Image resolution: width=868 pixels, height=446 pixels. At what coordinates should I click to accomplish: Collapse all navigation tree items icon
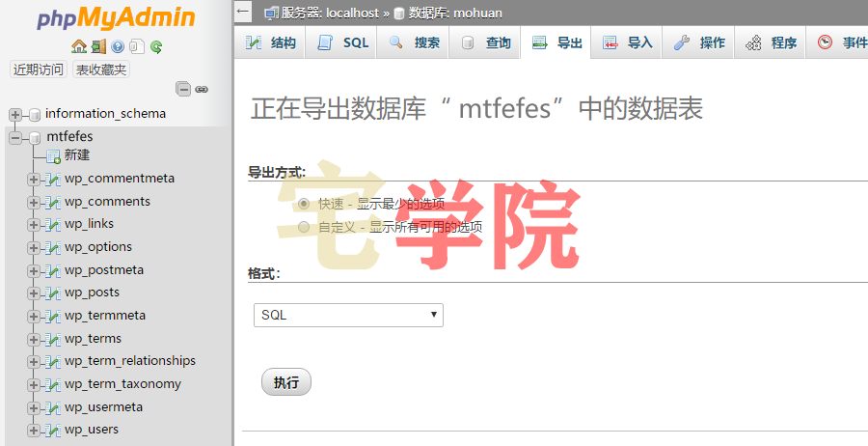(x=183, y=89)
